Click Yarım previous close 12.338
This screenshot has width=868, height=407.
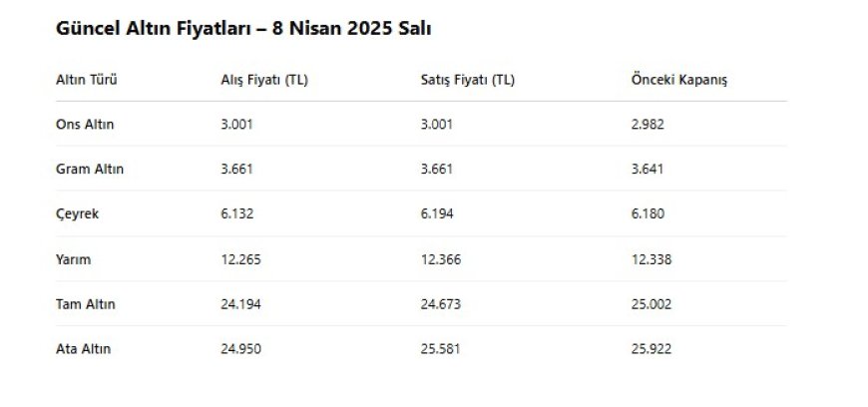[x=651, y=259]
